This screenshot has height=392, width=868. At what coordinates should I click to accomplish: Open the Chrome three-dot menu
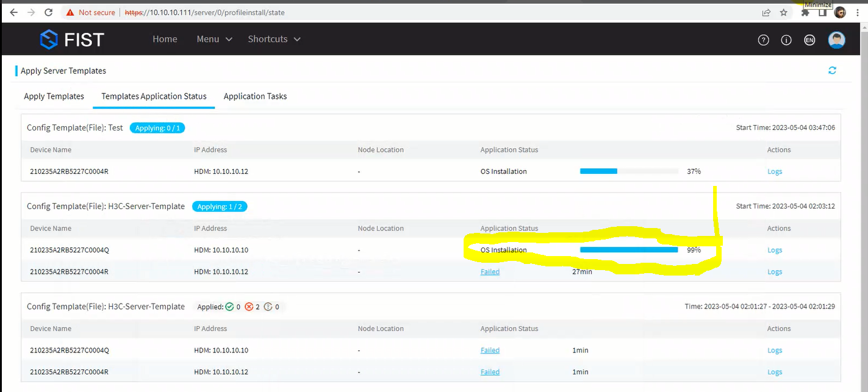[x=858, y=12]
